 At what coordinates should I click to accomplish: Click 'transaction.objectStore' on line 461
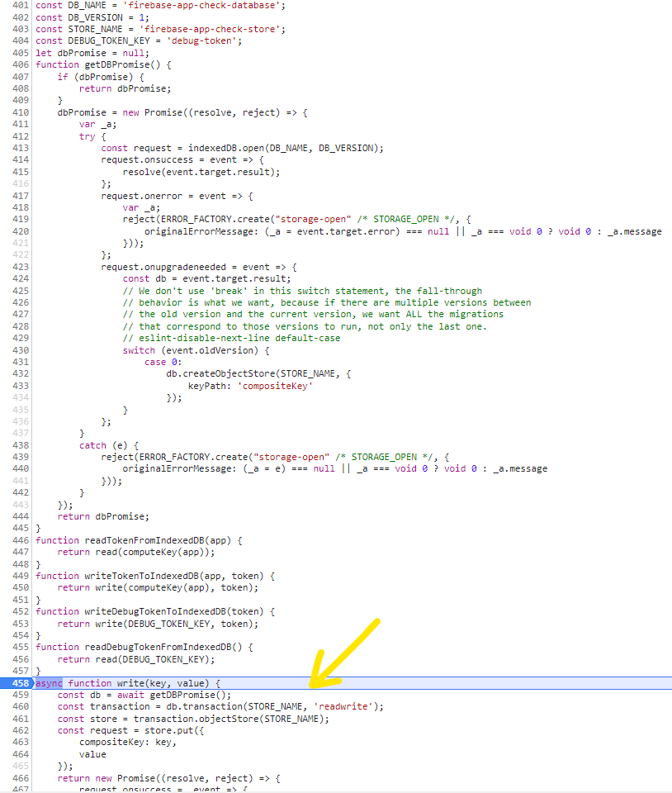click(196, 719)
